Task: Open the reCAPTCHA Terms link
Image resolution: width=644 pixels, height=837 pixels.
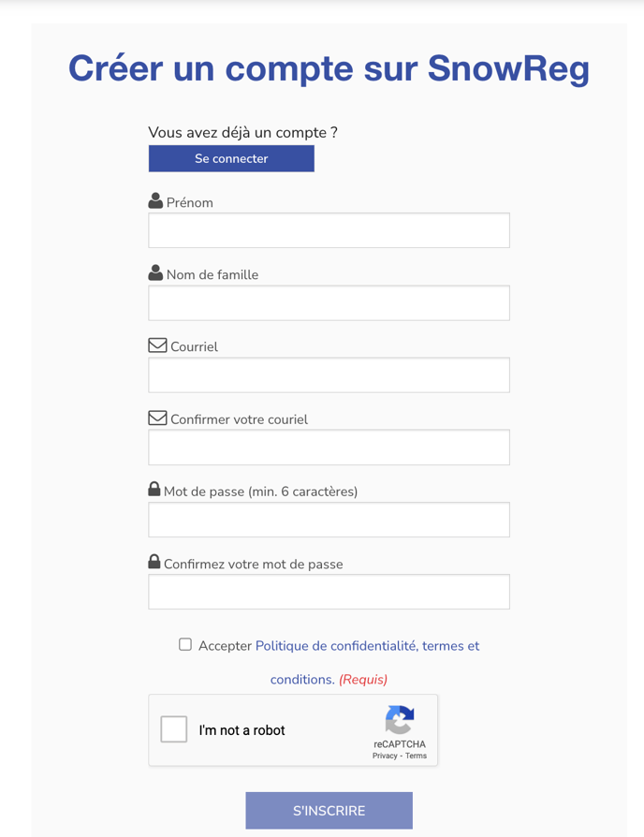Action: pyautogui.click(x=416, y=756)
